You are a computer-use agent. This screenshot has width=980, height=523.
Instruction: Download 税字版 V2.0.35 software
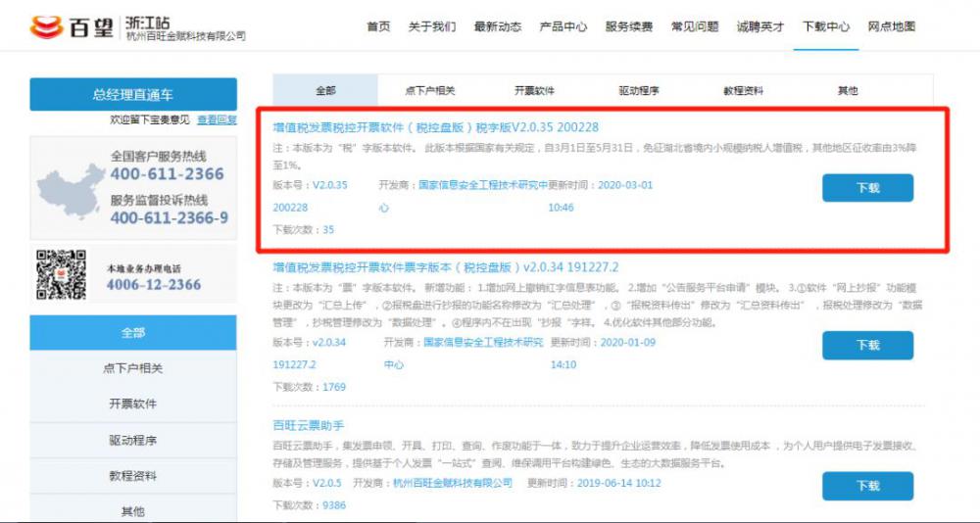(867, 188)
